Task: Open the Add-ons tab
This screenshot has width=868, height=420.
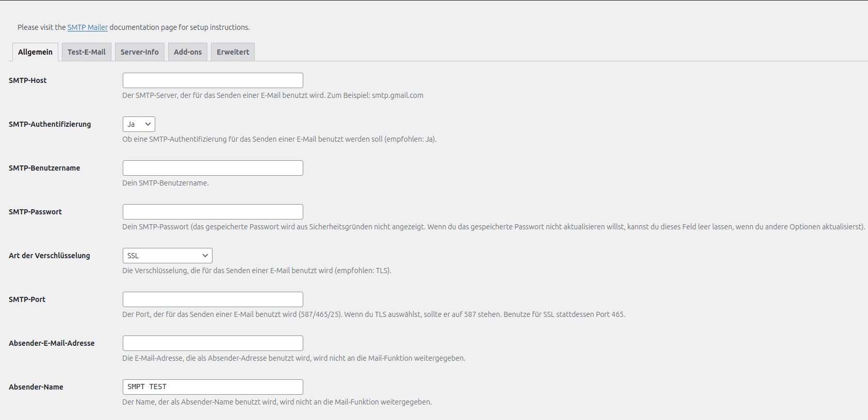Action: [x=188, y=52]
